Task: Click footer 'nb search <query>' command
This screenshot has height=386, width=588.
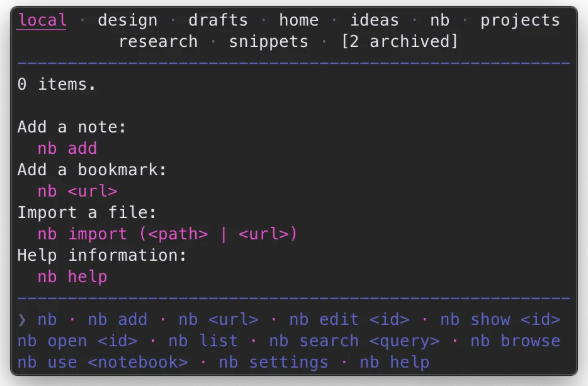Action: coord(354,341)
